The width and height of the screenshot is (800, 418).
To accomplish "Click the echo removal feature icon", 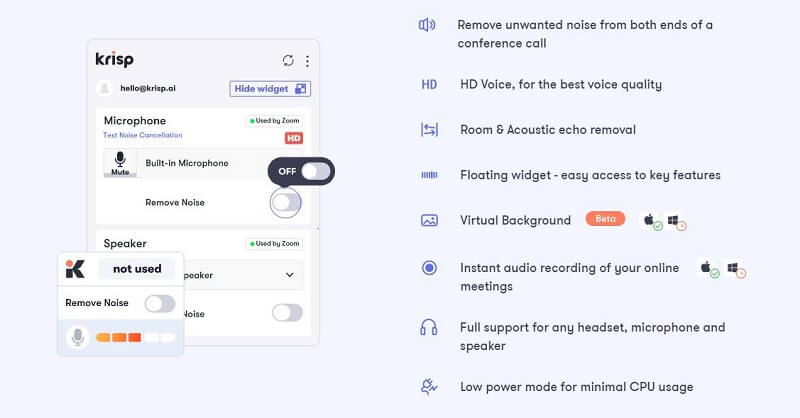I will (429, 130).
